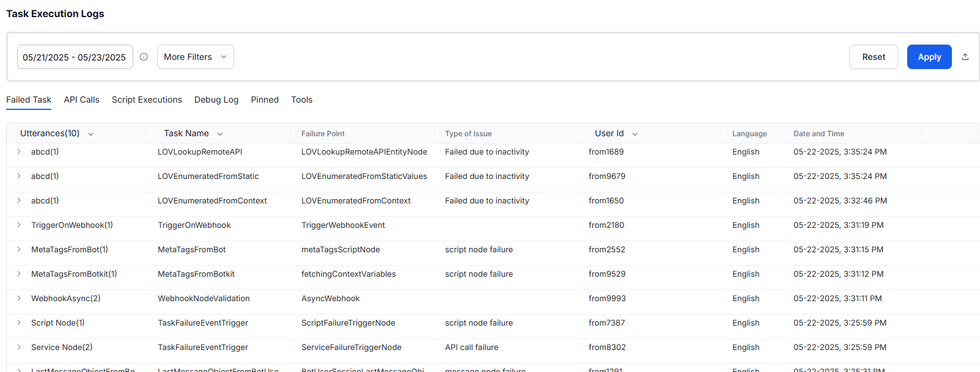Expand the WebhookAsync(2) row
Image resolution: width=980 pixels, height=372 pixels.
pyautogui.click(x=19, y=298)
